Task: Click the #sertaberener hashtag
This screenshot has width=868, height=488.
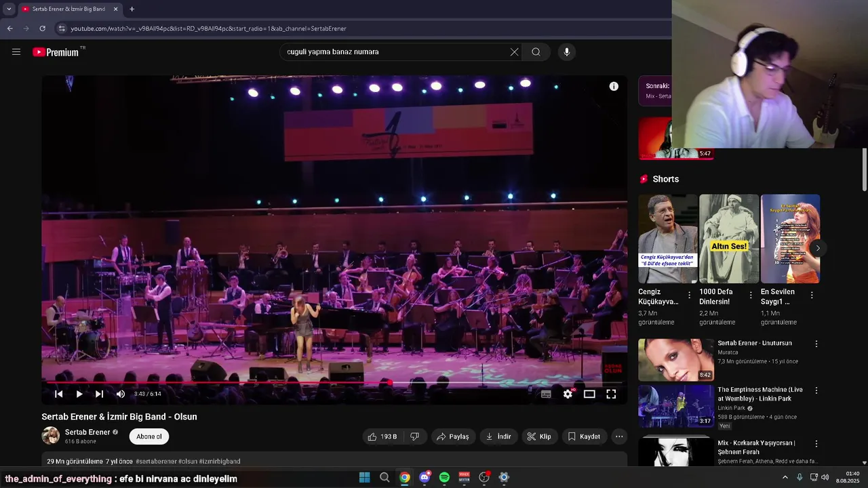Action: (x=156, y=462)
